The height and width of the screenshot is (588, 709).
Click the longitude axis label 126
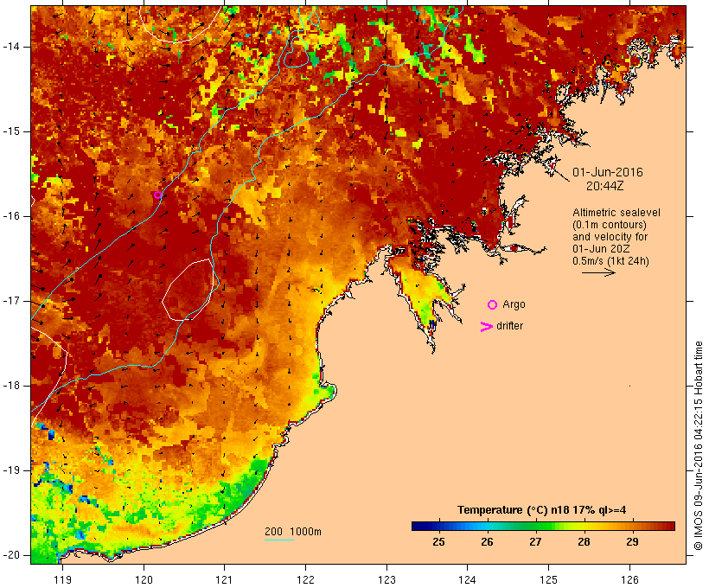(x=629, y=579)
